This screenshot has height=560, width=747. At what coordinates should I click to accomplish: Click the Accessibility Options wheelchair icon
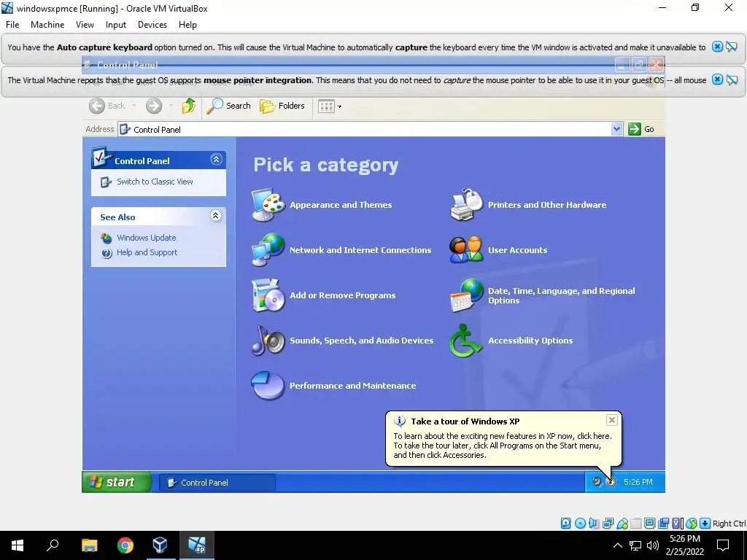point(465,341)
